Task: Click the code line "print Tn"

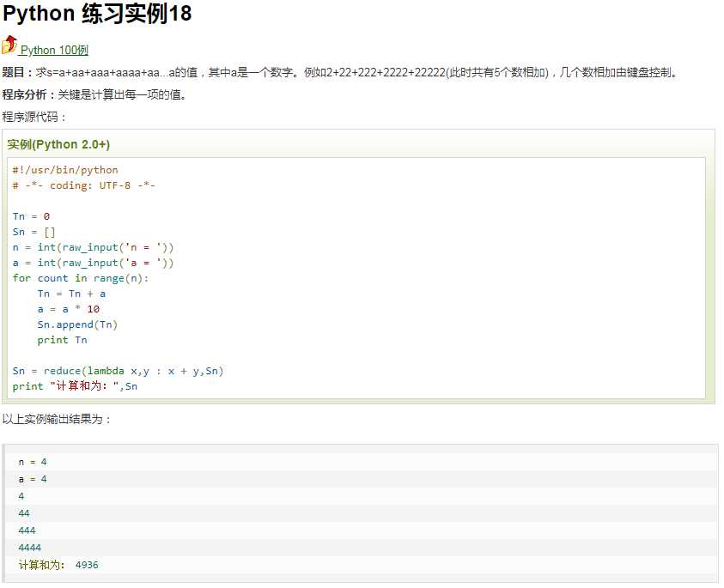Action: click(62, 340)
